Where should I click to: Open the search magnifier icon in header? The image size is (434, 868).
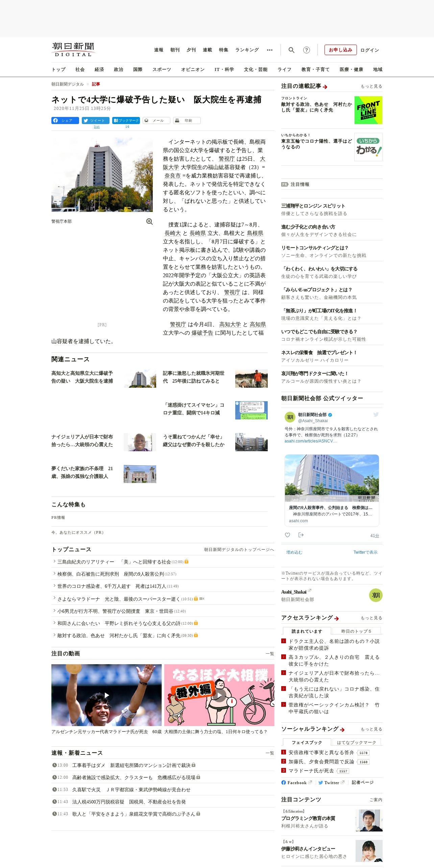tap(291, 50)
